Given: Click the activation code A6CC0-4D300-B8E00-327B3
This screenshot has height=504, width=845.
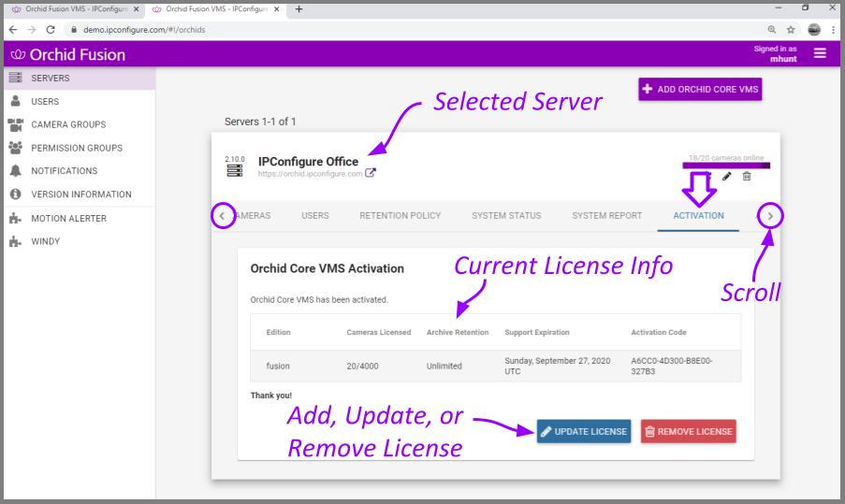Looking at the screenshot, I should [672, 366].
